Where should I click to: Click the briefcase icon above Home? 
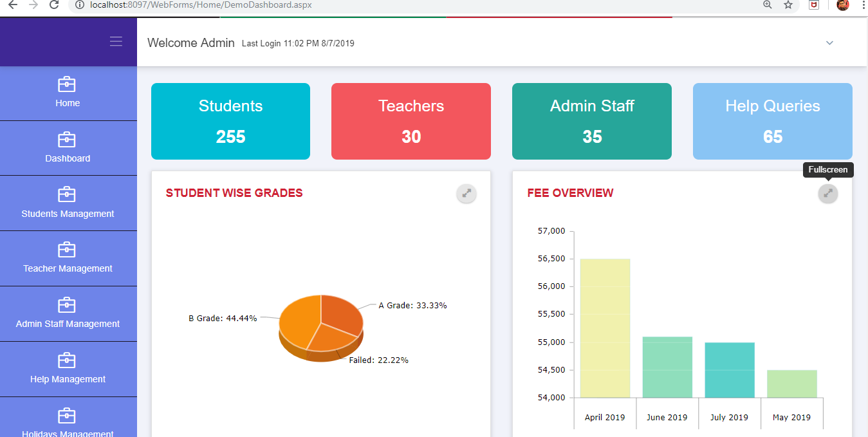click(x=67, y=84)
